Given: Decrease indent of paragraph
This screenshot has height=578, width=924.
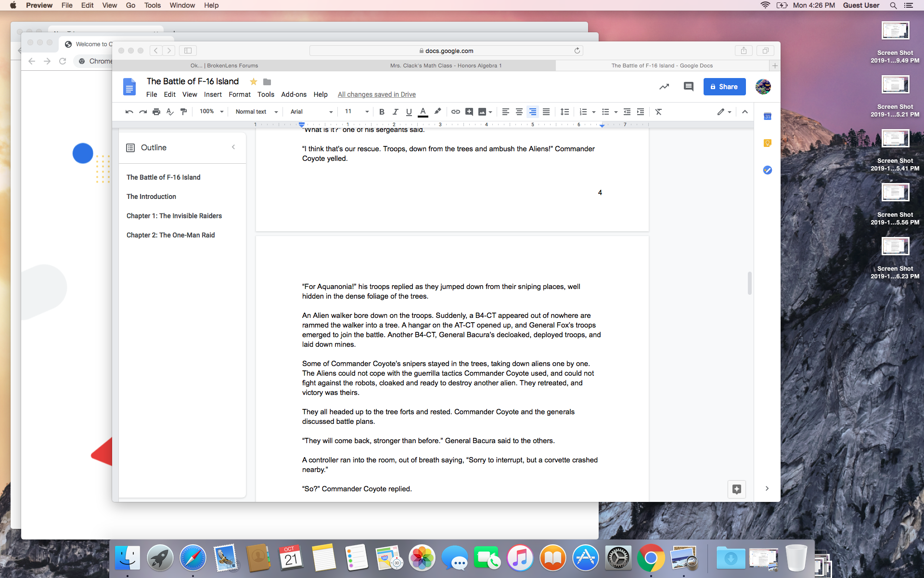Looking at the screenshot, I should click(x=627, y=112).
